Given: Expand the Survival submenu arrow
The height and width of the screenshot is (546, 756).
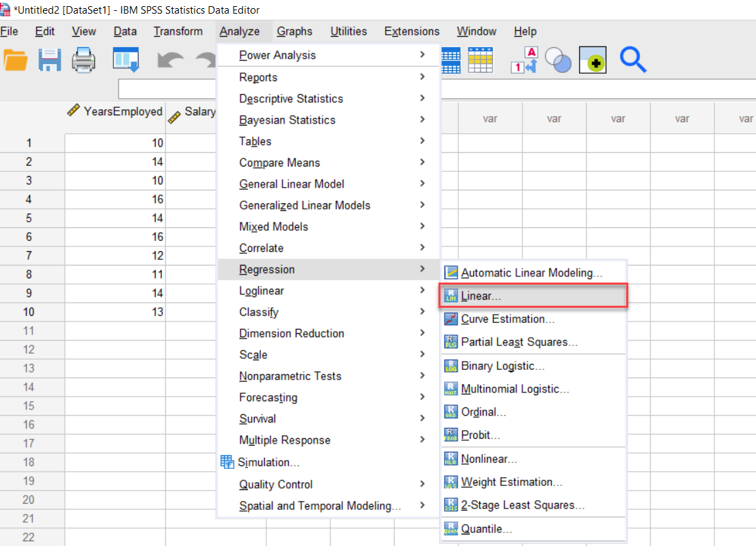Looking at the screenshot, I should pyautogui.click(x=422, y=418).
